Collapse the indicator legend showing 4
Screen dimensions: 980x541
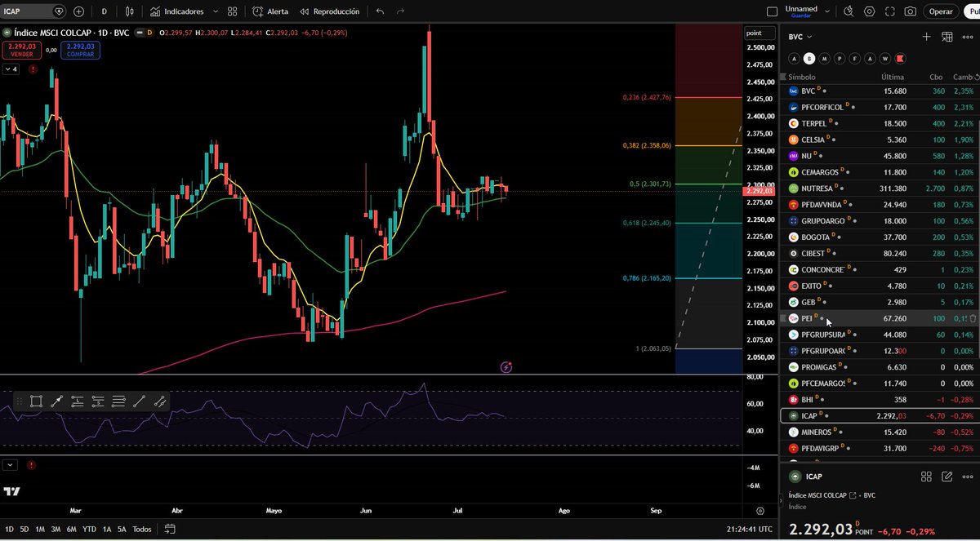[10, 69]
